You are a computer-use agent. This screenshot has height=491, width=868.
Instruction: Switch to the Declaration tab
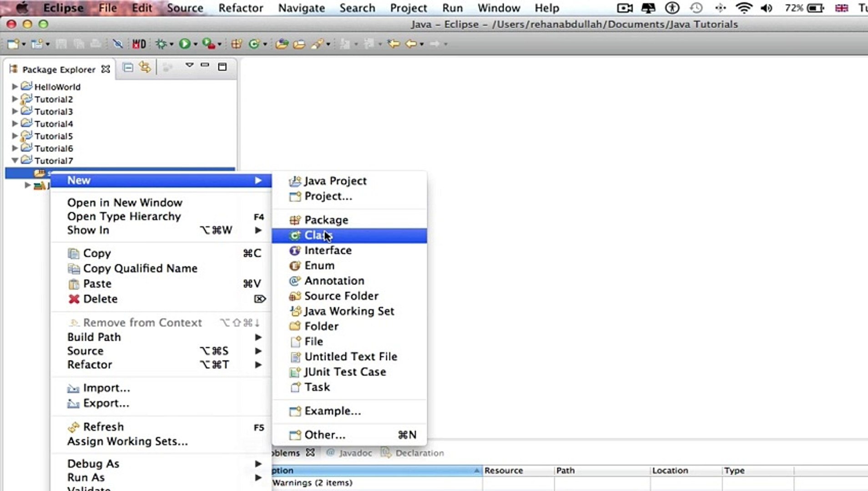(x=413, y=453)
